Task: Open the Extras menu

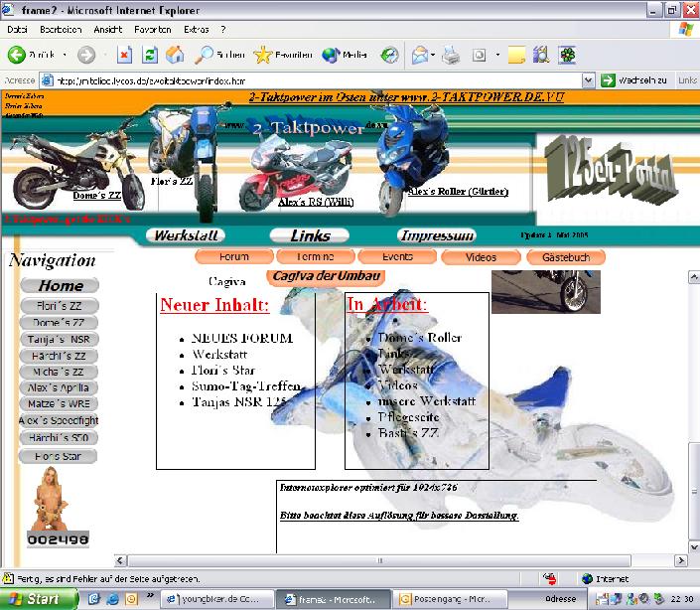Action: [x=196, y=30]
